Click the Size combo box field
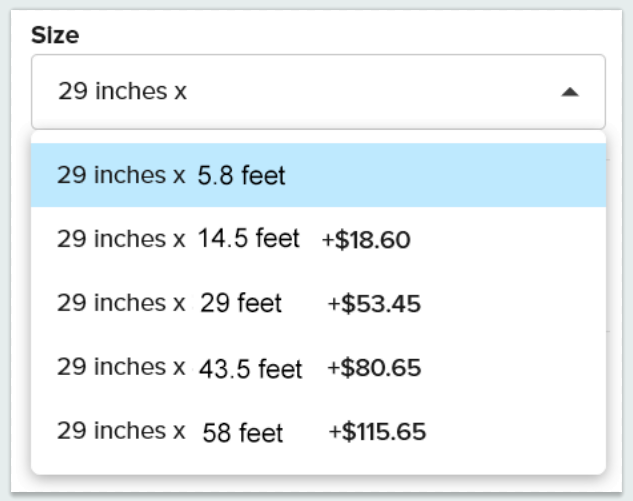 coord(300,92)
